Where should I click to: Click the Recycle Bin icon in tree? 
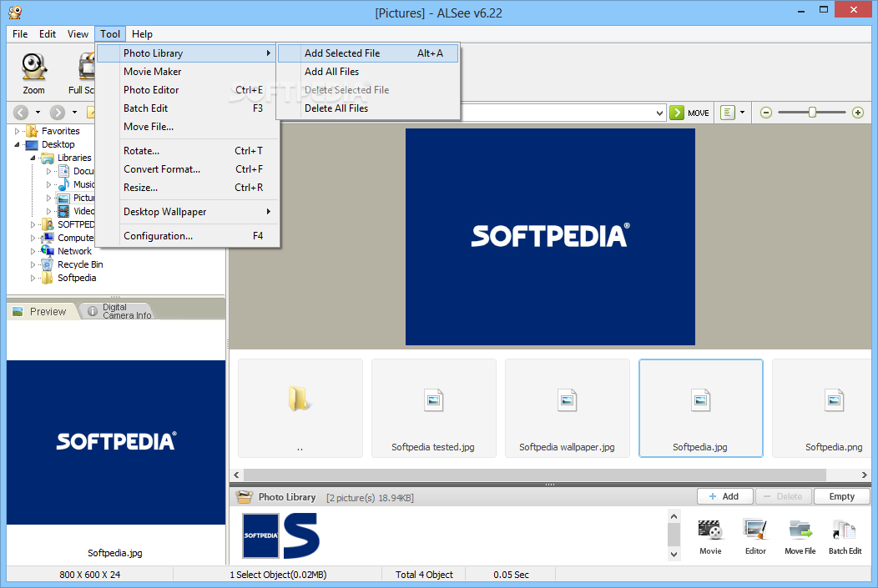click(48, 264)
